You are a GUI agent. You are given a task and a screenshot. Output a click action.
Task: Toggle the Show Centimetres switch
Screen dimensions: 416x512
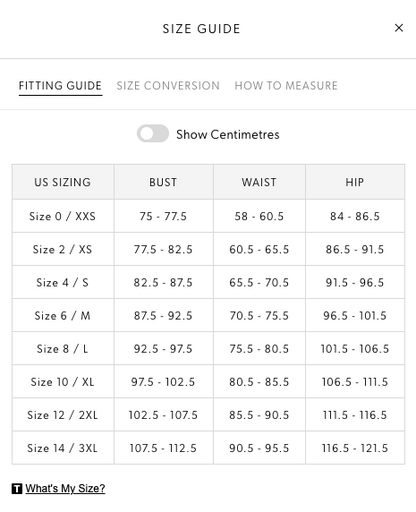coord(153,134)
